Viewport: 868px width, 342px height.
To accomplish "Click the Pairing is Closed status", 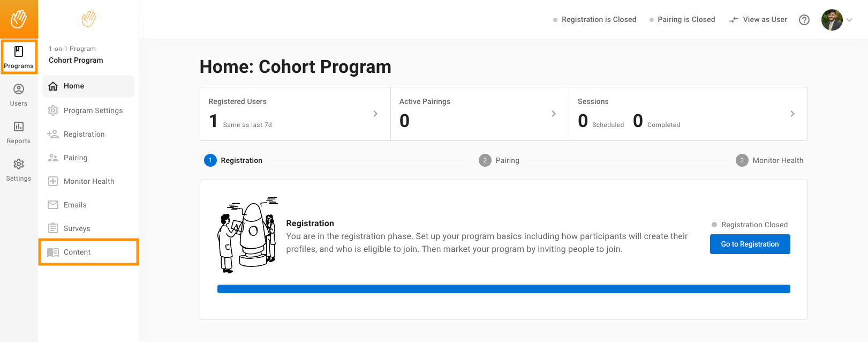I will pyautogui.click(x=682, y=19).
